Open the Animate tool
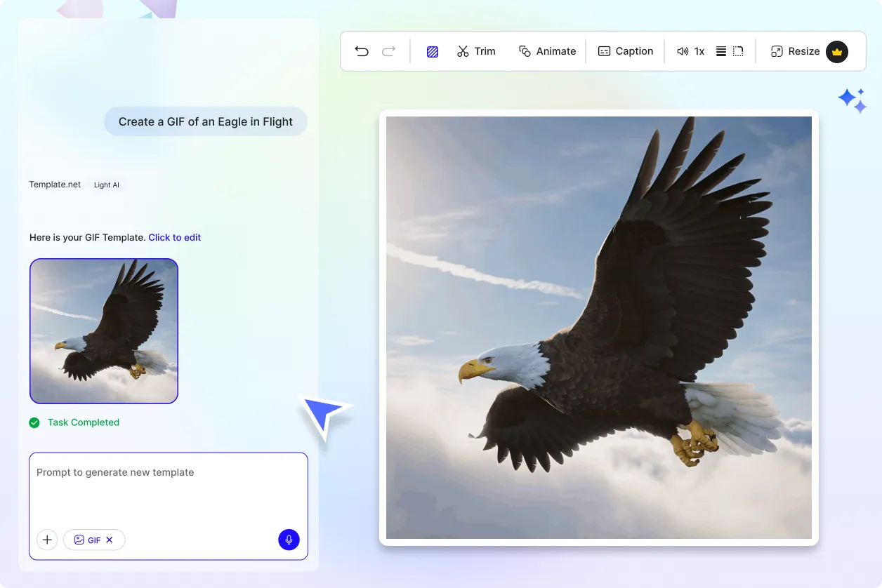 point(547,51)
